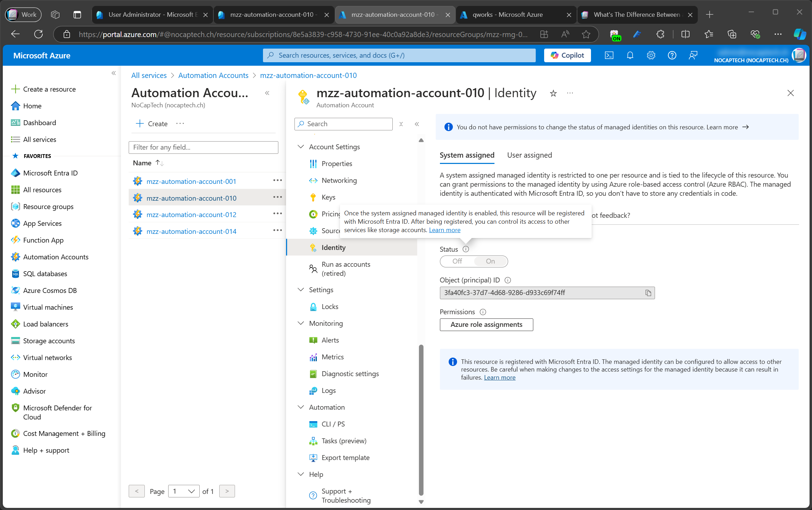Open Learn more link in tooltip

444,230
